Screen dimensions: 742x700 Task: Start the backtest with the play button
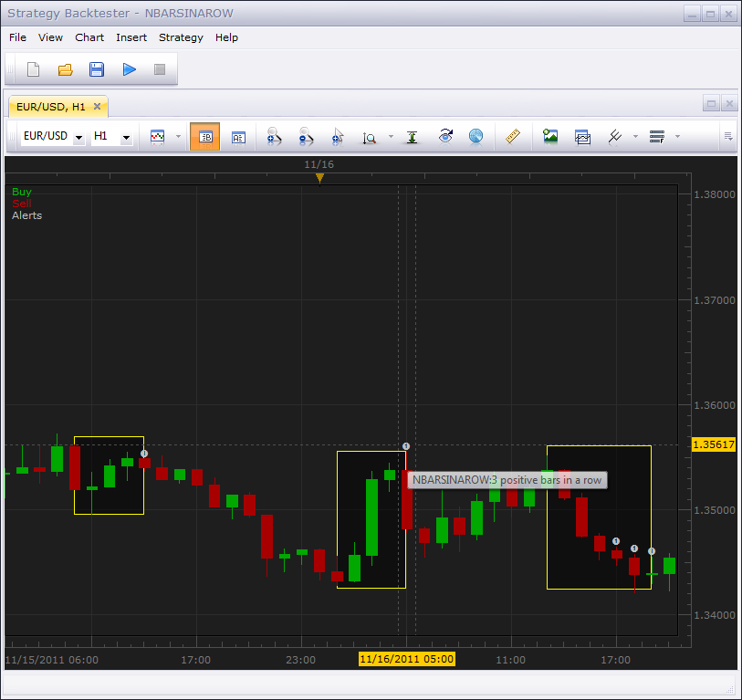click(130, 69)
